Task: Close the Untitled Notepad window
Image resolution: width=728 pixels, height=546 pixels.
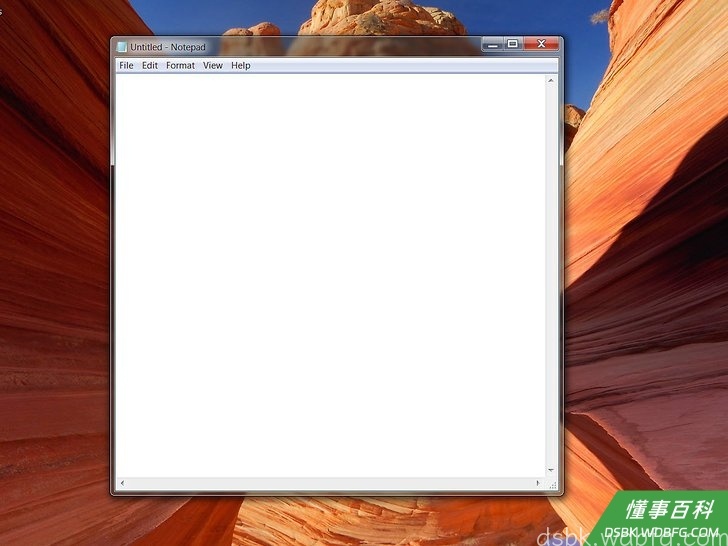Action: [541, 44]
